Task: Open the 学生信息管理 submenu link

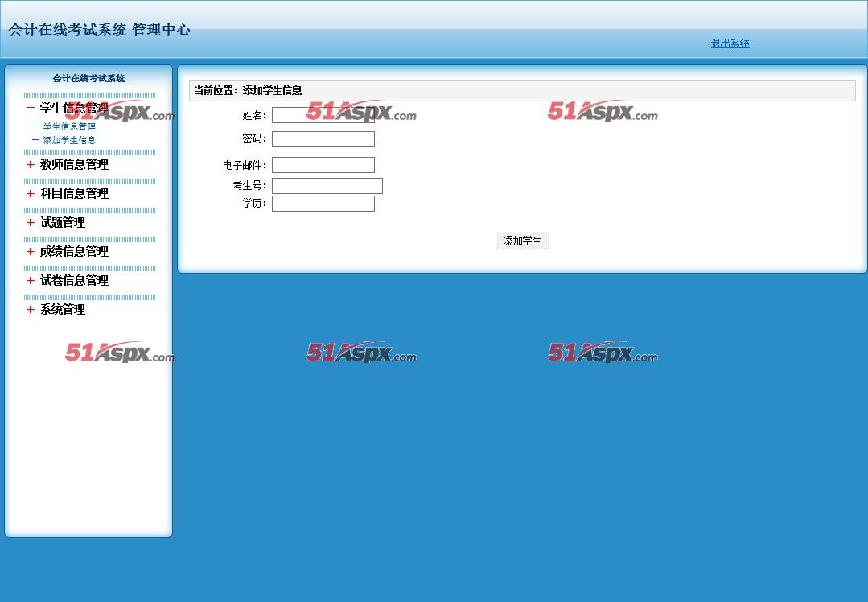Action: tap(69, 126)
